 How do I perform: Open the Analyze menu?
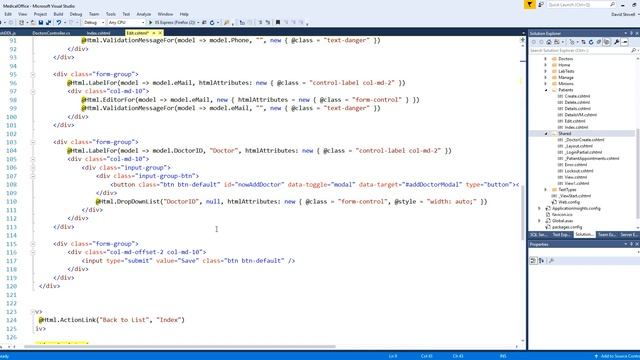tap(144, 14)
